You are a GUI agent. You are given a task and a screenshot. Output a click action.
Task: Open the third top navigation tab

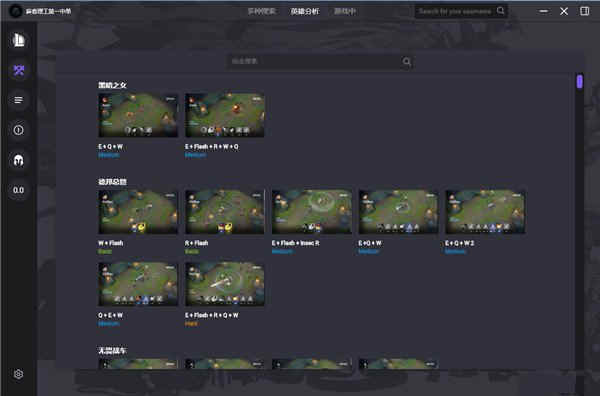pyautogui.click(x=345, y=11)
